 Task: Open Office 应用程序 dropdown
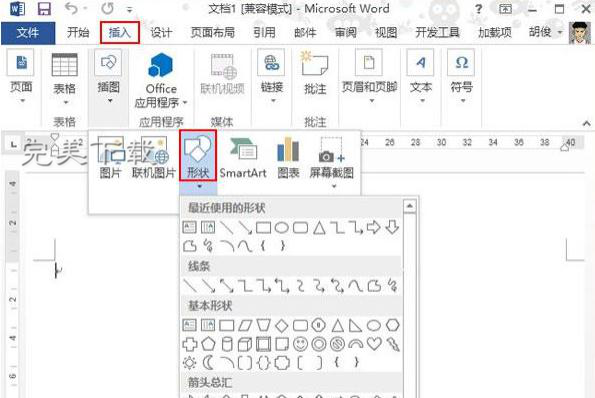(161, 80)
